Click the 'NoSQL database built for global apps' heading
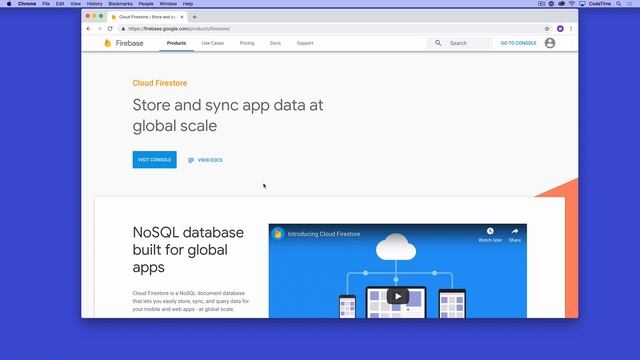This screenshot has height=360, width=640. point(188,250)
